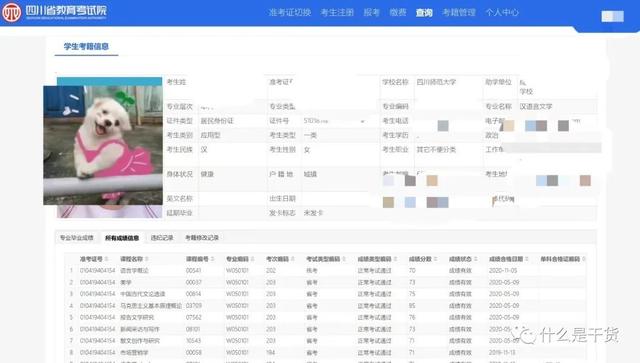The image size is (640, 363).
Task: Open 报考 in the top navigation
Action: tap(371, 13)
